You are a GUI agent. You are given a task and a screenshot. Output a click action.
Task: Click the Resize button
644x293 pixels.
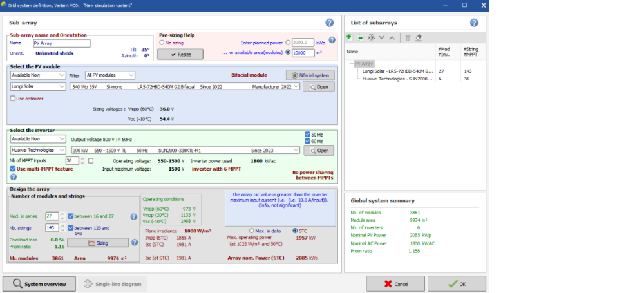tap(180, 54)
